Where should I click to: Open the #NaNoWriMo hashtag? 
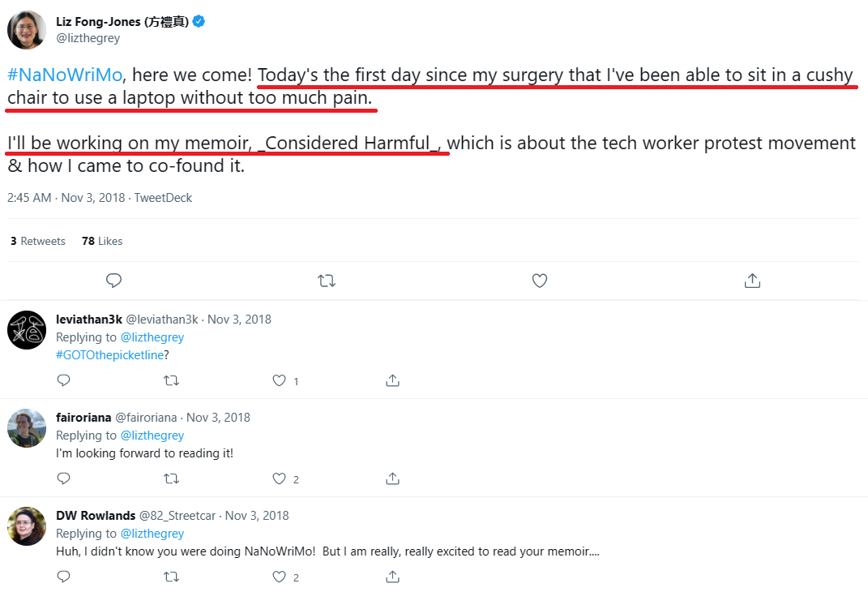click(x=65, y=75)
